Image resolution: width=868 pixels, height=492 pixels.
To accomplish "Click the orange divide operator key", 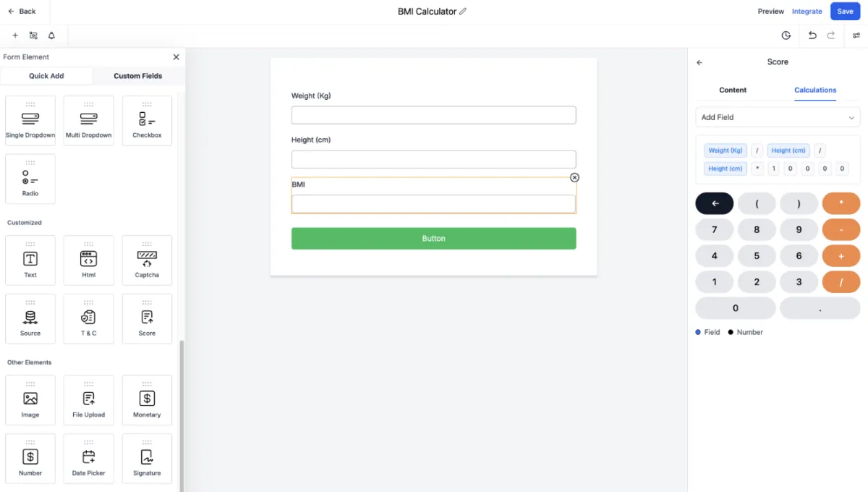I will coord(841,282).
